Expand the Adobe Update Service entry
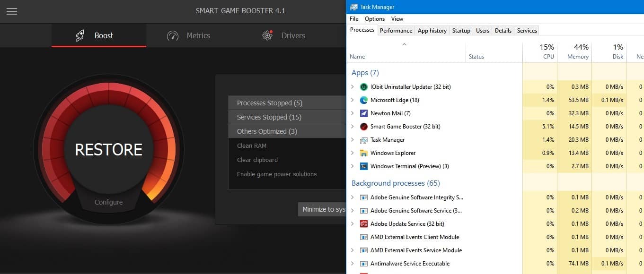Image resolution: width=644 pixels, height=274 pixels. click(x=352, y=224)
